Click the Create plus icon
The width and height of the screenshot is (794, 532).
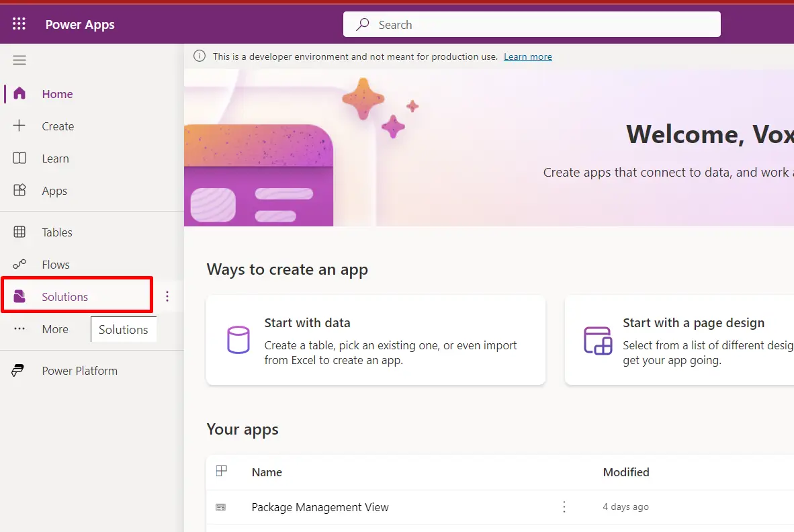click(19, 126)
